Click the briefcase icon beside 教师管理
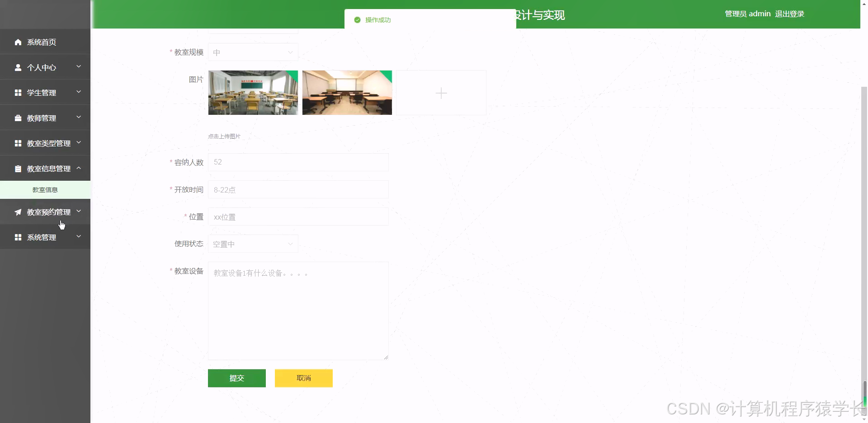This screenshot has height=423, width=868. pos(18,118)
